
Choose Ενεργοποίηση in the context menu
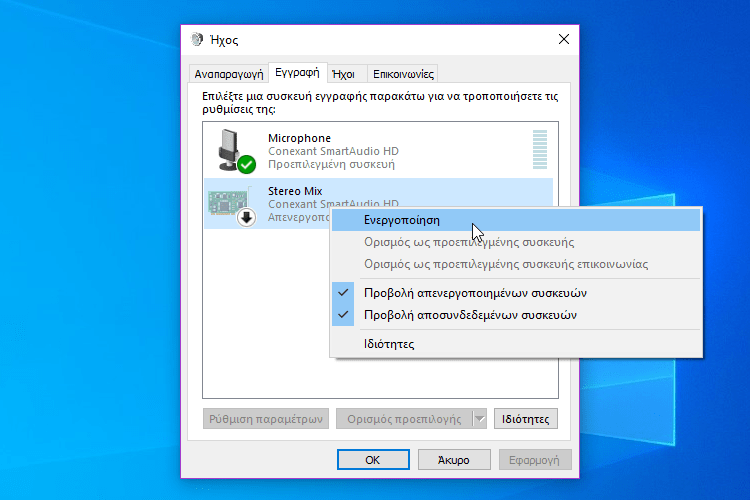(516, 220)
